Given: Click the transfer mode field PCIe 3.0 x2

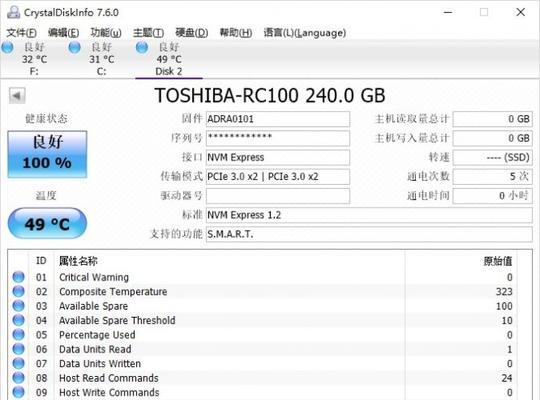Looking at the screenshot, I should 278,177.
